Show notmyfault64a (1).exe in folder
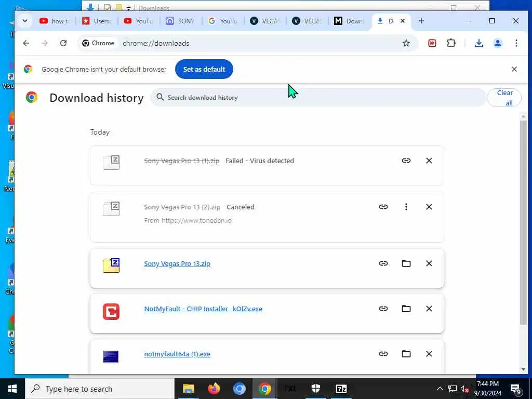 coord(406,354)
